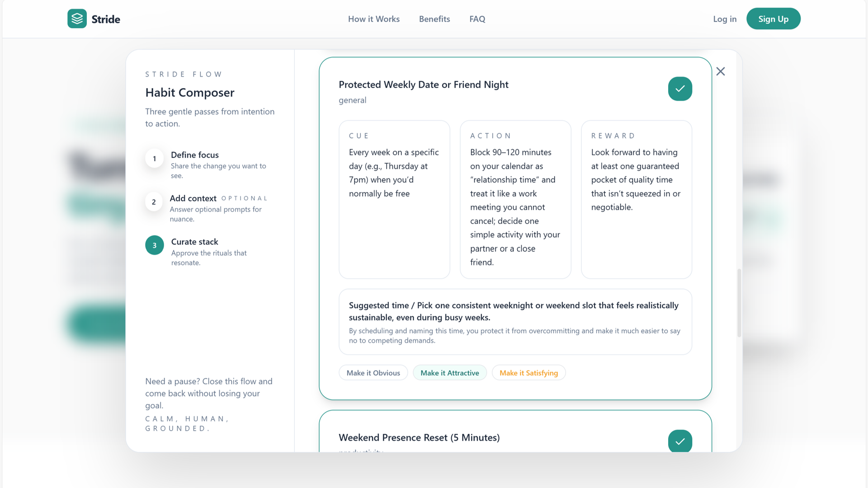The image size is (868, 488).
Task: Close the Habit Composer dialog
Action: (x=721, y=71)
